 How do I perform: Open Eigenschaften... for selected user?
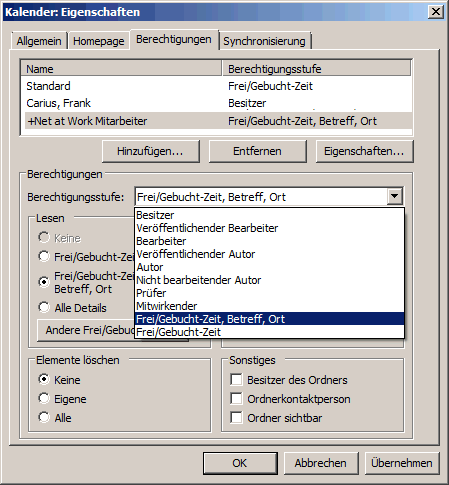(x=364, y=151)
